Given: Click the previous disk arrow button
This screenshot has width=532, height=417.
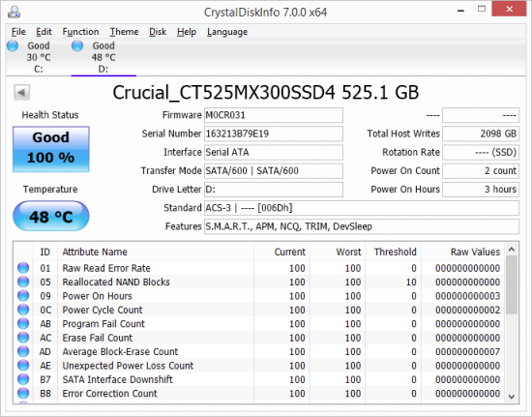Looking at the screenshot, I should pyautogui.click(x=21, y=92).
